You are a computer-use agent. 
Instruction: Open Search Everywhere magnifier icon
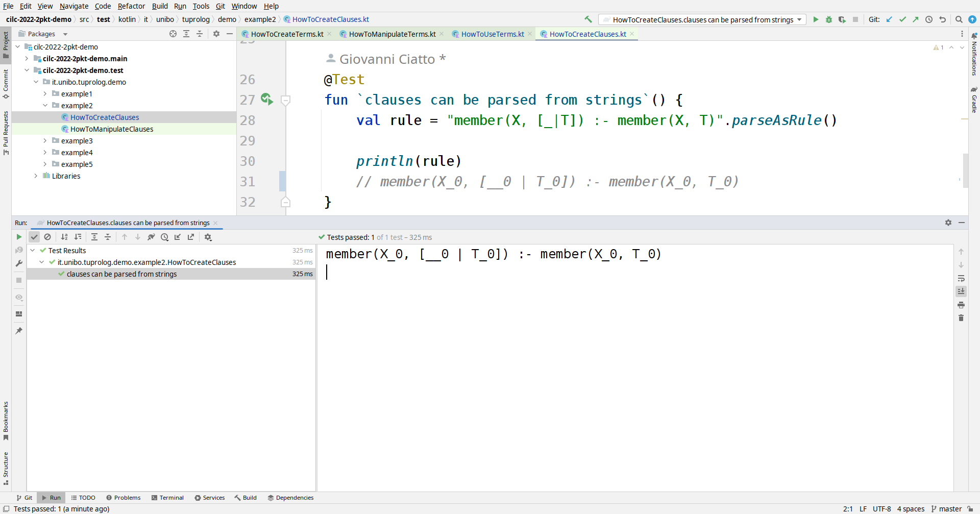pyautogui.click(x=959, y=19)
